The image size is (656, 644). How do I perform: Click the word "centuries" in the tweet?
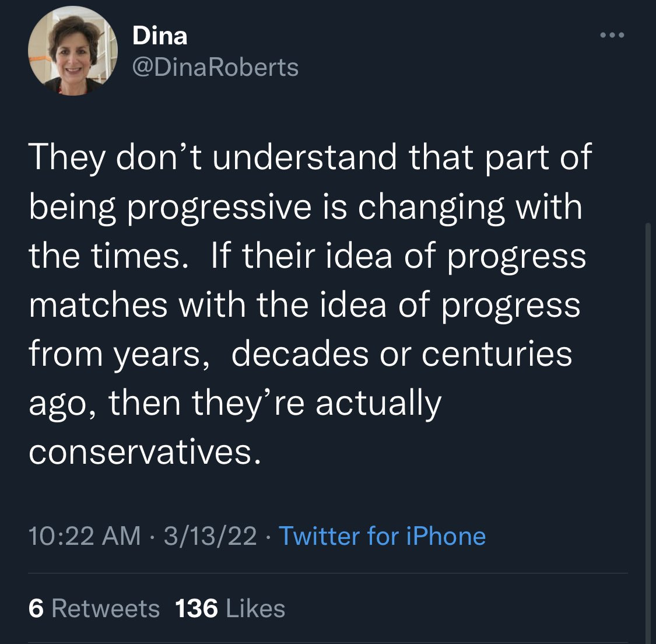pos(496,354)
